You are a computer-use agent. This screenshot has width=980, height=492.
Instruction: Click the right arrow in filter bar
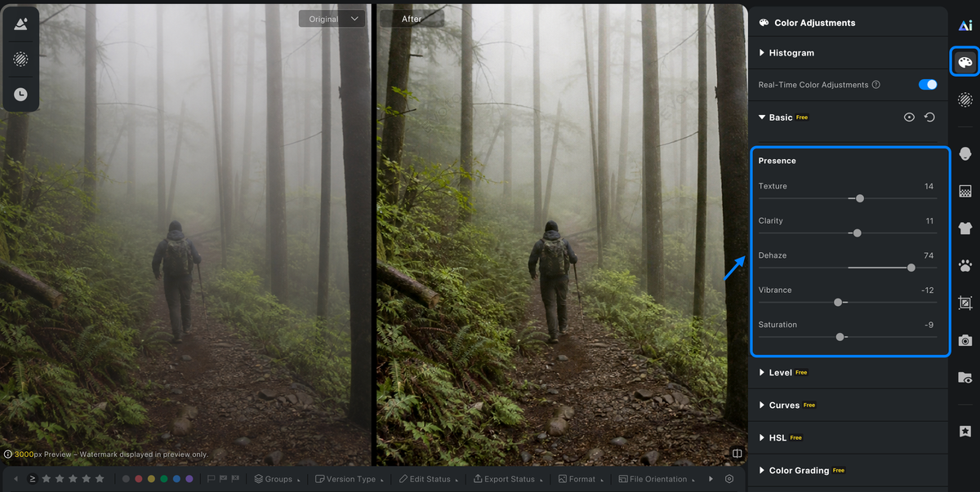[710, 479]
